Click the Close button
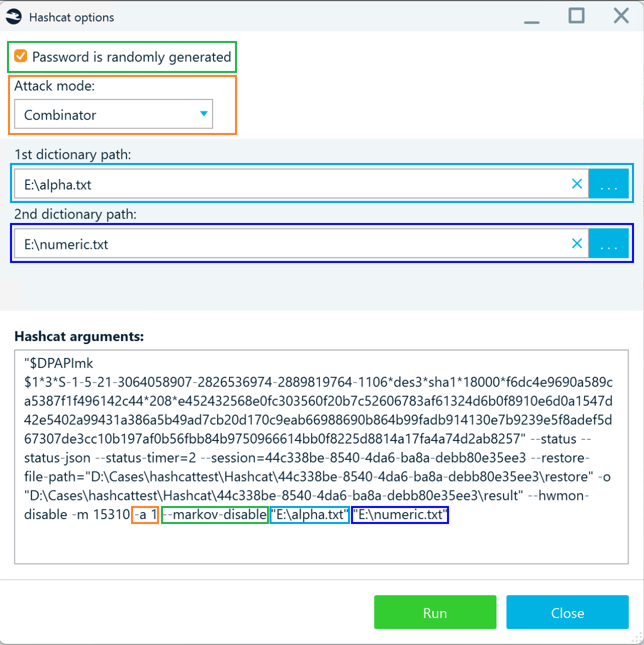 click(567, 612)
